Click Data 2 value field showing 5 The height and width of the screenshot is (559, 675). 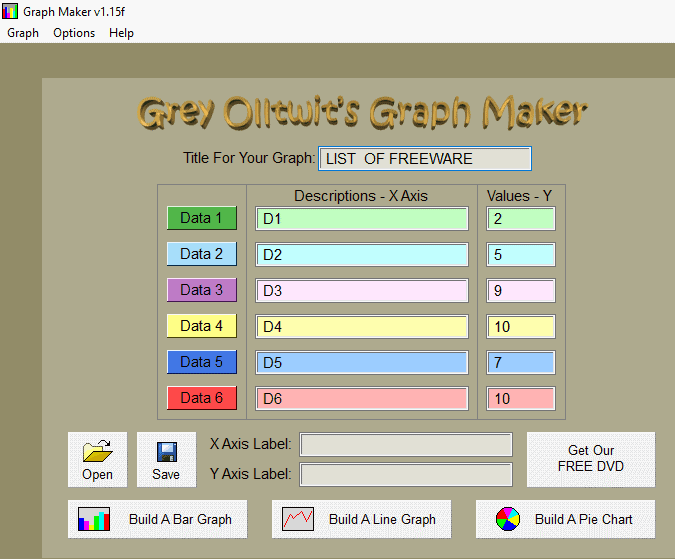[x=521, y=255]
